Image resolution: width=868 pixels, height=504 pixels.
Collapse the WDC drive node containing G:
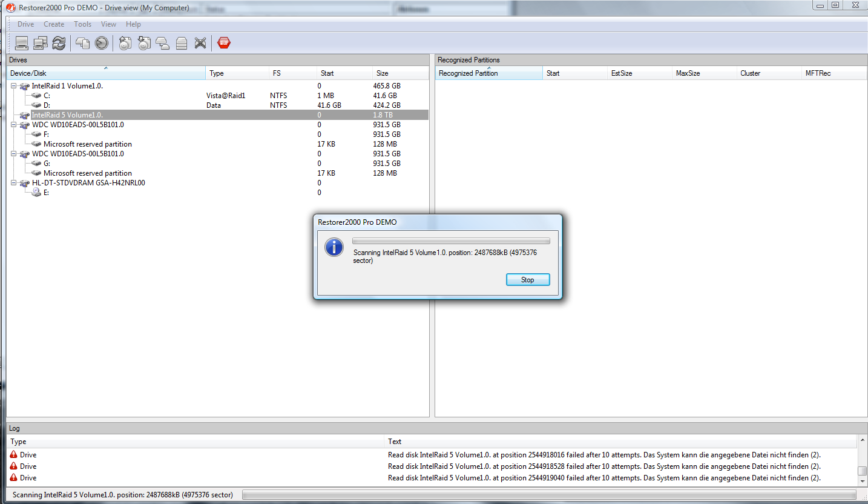click(14, 154)
